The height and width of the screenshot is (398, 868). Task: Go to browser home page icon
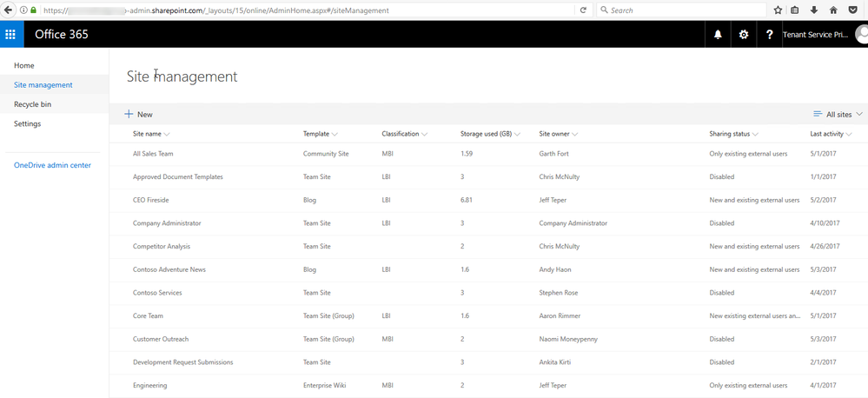pyautogui.click(x=833, y=10)
